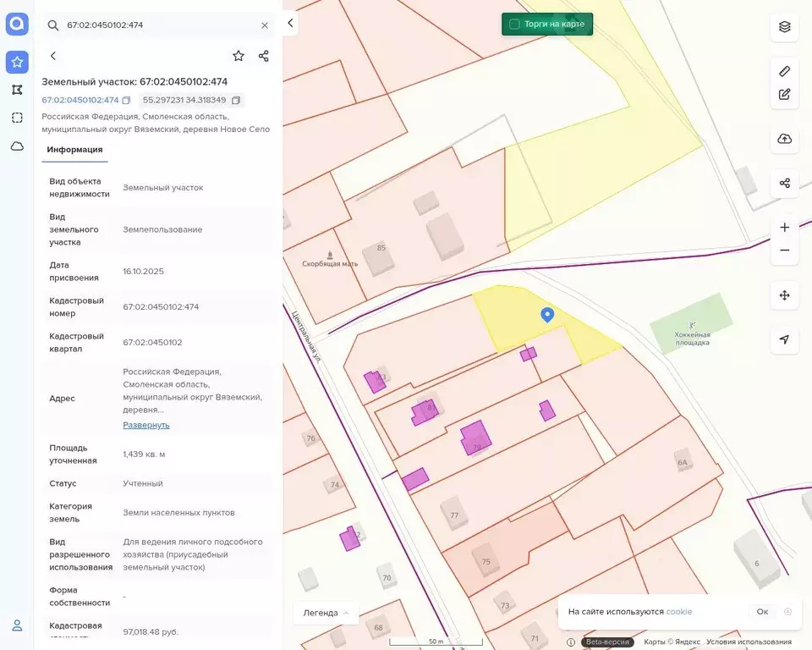
Task: Copy coordinates 55.297231 34.318349
Action: point(236,100)
